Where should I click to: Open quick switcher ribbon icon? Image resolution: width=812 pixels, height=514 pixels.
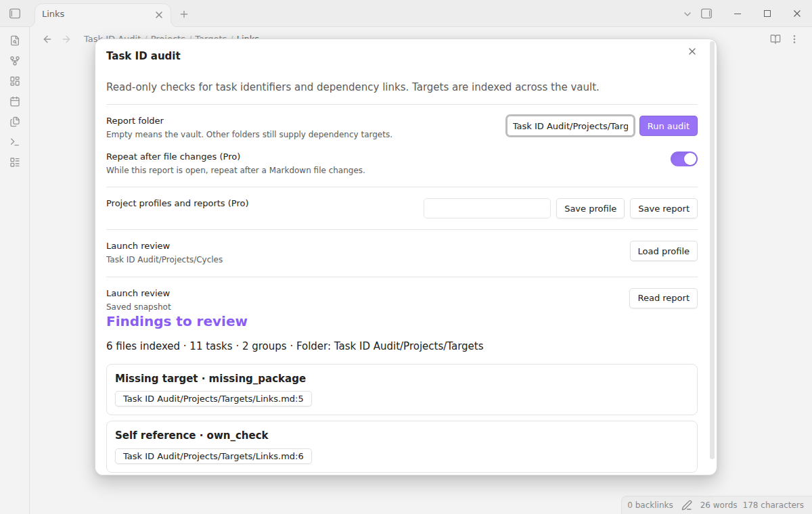(15, 41)
